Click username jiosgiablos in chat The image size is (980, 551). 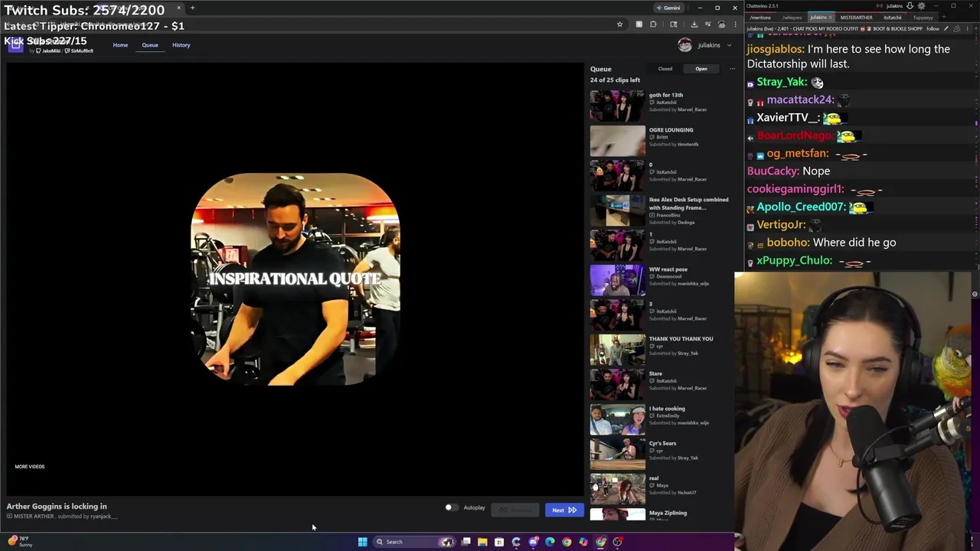775,49
